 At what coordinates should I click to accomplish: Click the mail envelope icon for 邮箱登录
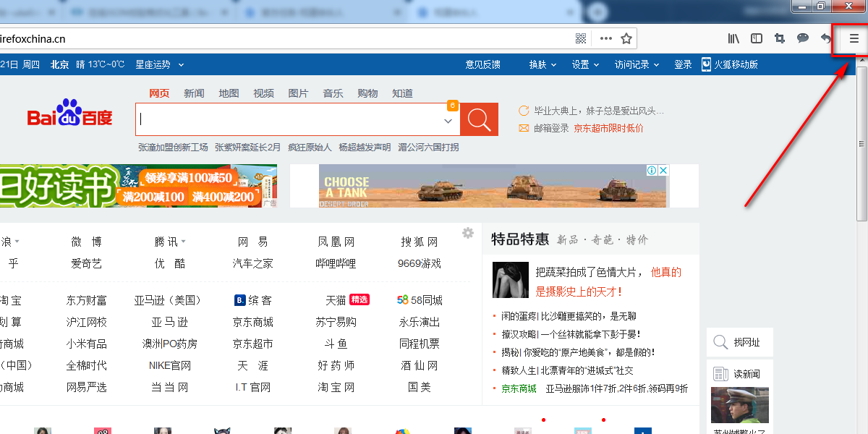click(524, 128)
